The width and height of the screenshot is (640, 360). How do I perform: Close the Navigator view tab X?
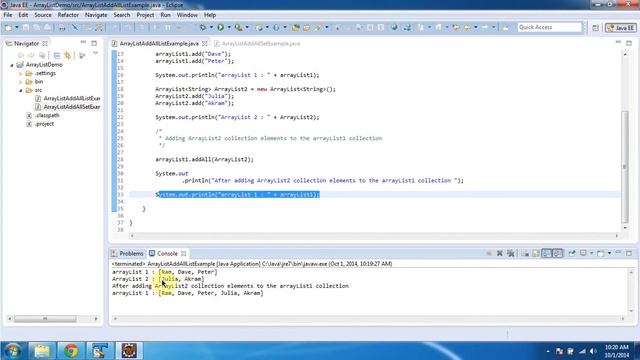click(45, 43)
